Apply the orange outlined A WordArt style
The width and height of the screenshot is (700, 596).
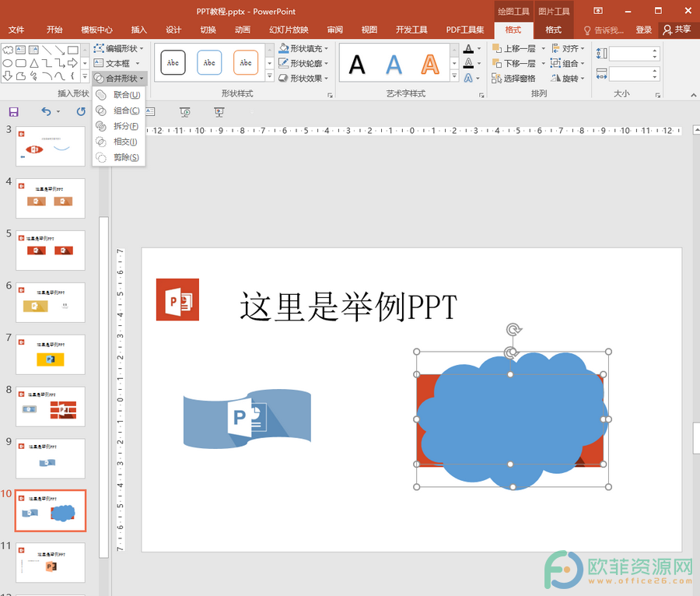pyautogui.click(x=430, y=65)
